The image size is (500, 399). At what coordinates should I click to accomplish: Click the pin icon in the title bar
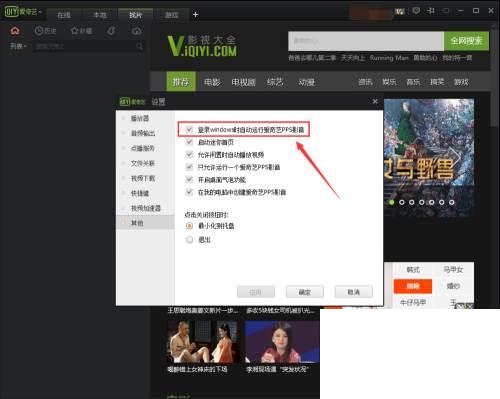click(x=430, y=11)
